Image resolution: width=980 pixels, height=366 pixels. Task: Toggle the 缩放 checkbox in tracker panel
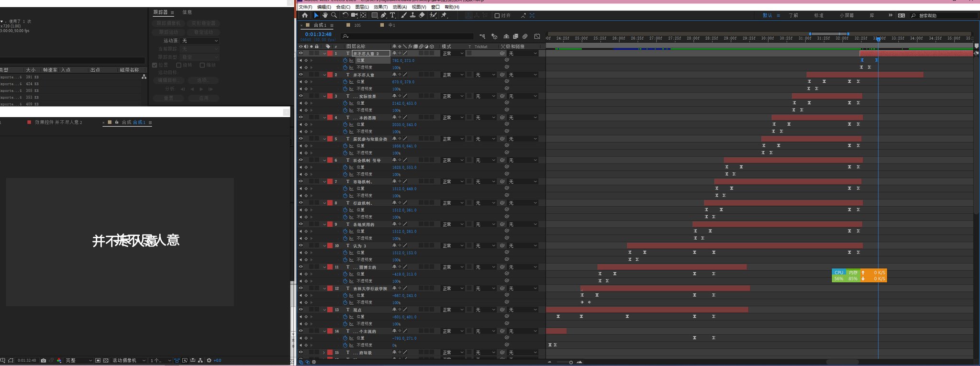pyautogui.click(x=202, y=65)
